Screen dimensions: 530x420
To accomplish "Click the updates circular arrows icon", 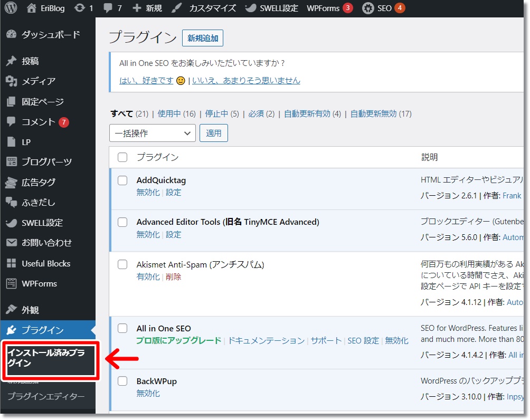I will 80,8.
